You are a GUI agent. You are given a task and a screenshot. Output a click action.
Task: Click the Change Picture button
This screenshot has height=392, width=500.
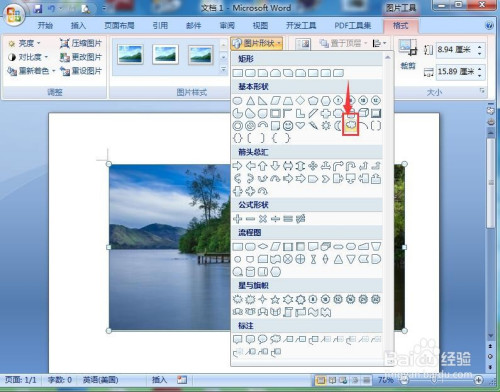80,57
